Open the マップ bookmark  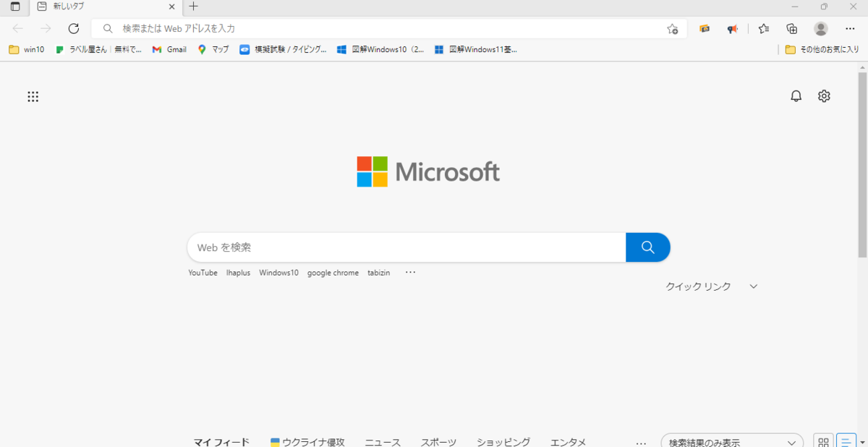click(x=213, y=49)
